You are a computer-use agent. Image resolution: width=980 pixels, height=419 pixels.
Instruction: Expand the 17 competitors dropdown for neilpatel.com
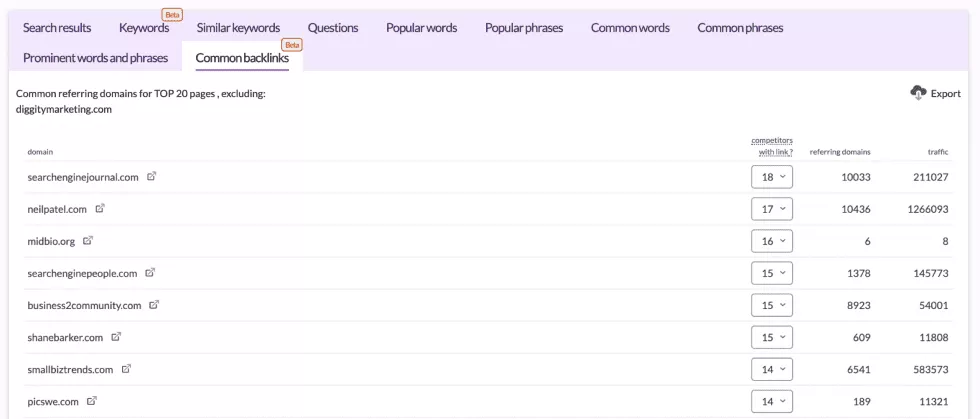(x=772, y=209)
